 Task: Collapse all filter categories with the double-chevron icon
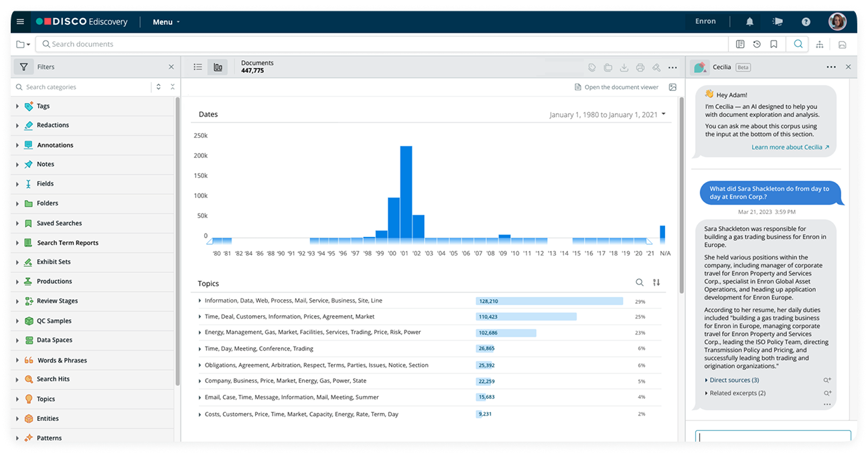tap(172, 86)
